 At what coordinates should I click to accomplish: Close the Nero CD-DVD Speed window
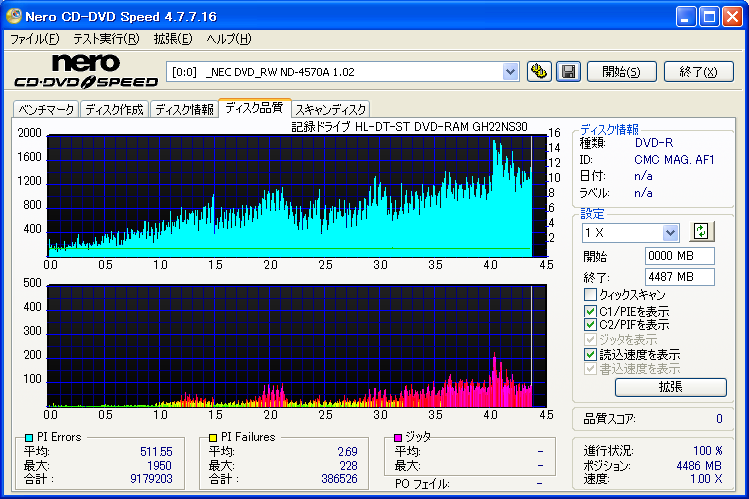[x=732, y=17]
